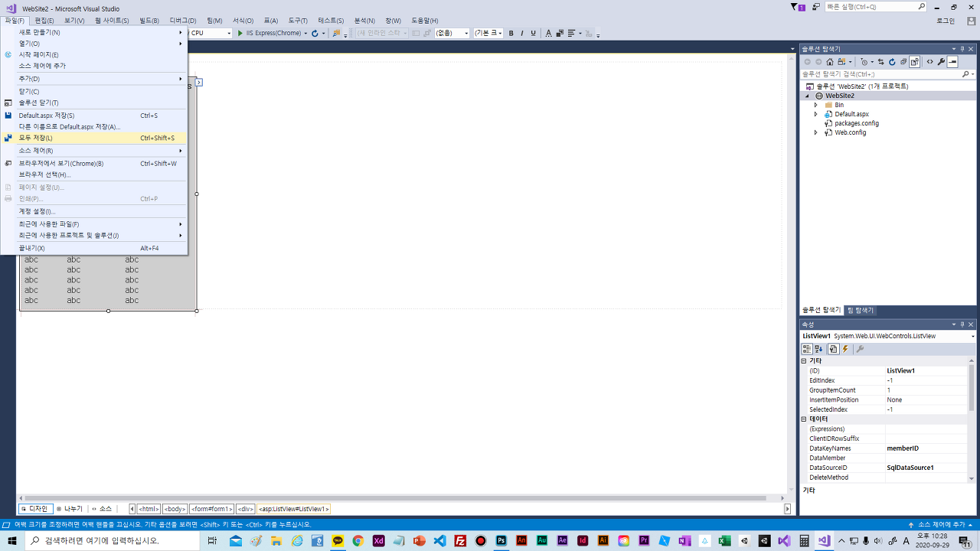Click the <form#form1> breadcrumb tag
Screen dimensions: 980x551
[x=211, y=509]
